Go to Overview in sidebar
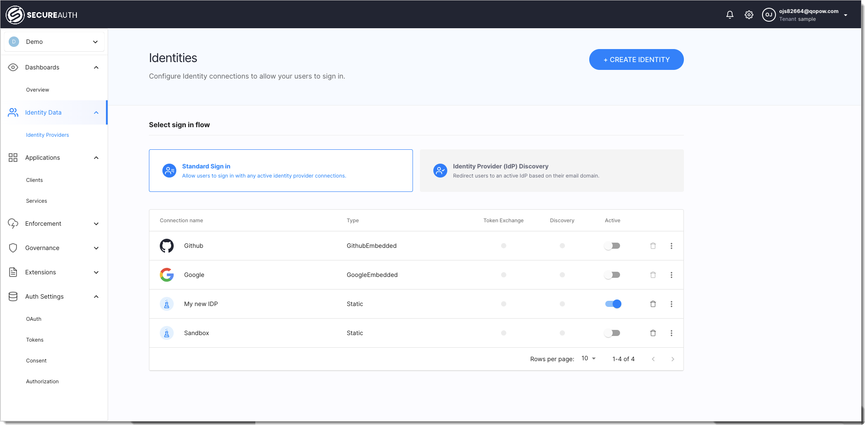This screenshot has width=868, height=428. click(37, 90)
